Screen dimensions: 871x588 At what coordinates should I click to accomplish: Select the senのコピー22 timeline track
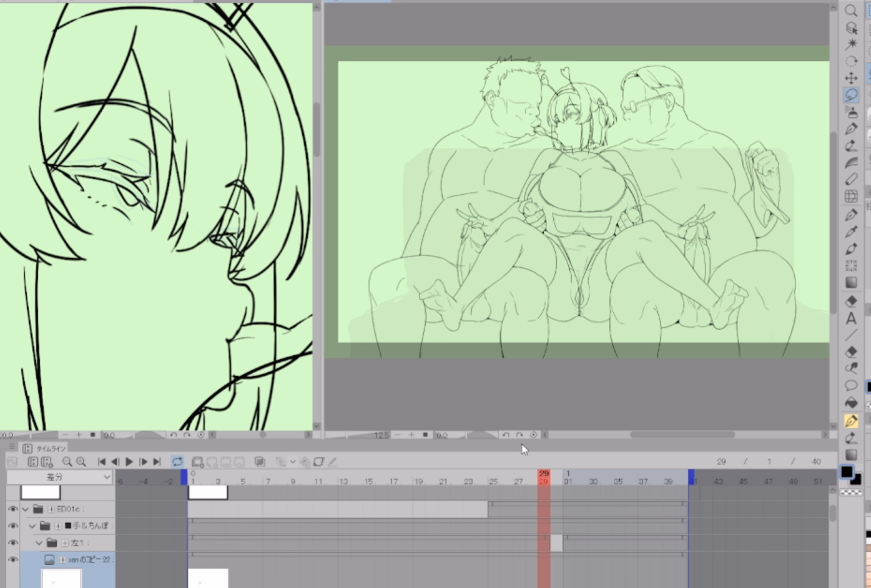click(x=87, y=560)
